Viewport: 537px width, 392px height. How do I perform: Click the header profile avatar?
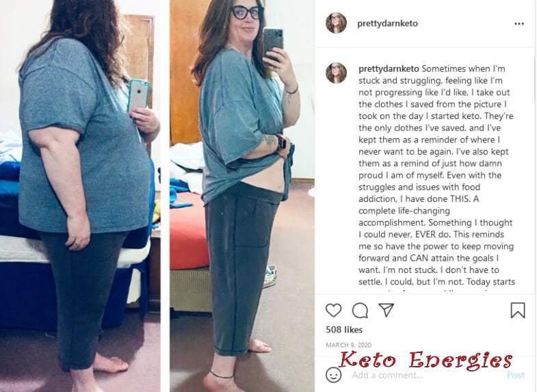pyautogui.click(x=336, y=23)
